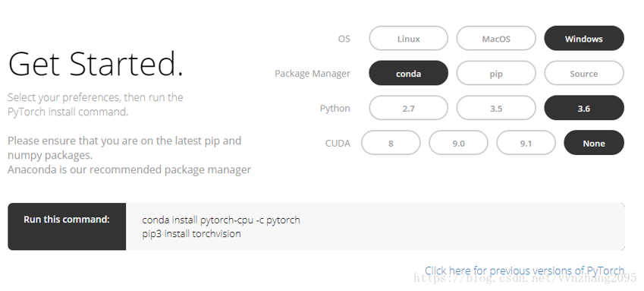The width and height of the screenshot is (644, 291).
Task: Choose CUDA version 9.1
Action: (x=526, y=143)
